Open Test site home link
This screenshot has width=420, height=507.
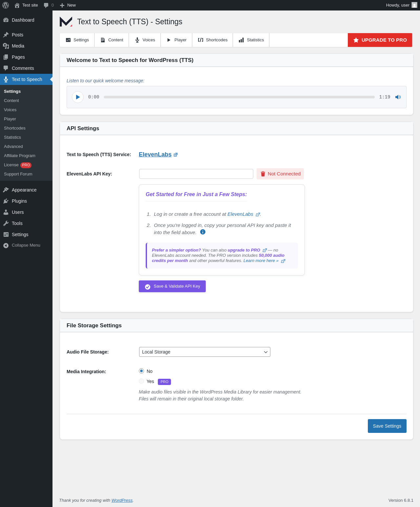tap(26, 5)
